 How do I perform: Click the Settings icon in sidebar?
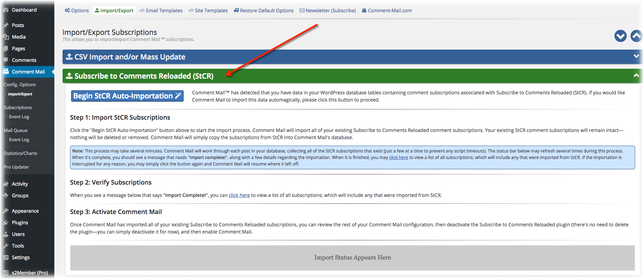tap(6, 257)
